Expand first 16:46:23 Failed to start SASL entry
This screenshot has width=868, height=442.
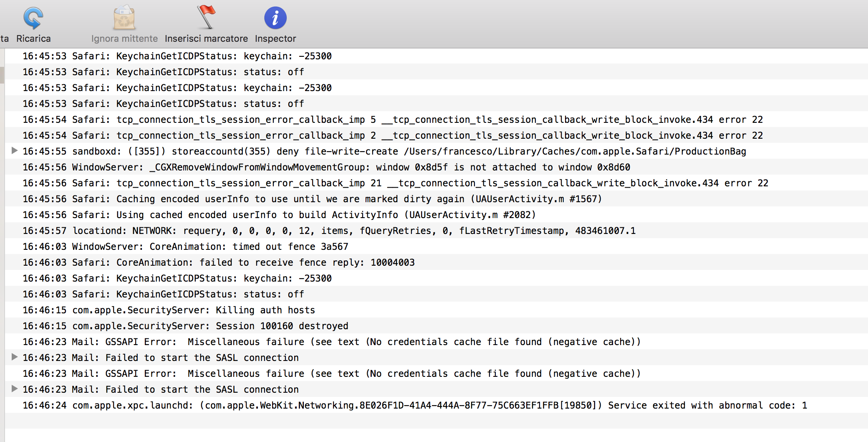click(x=15, y=357)
